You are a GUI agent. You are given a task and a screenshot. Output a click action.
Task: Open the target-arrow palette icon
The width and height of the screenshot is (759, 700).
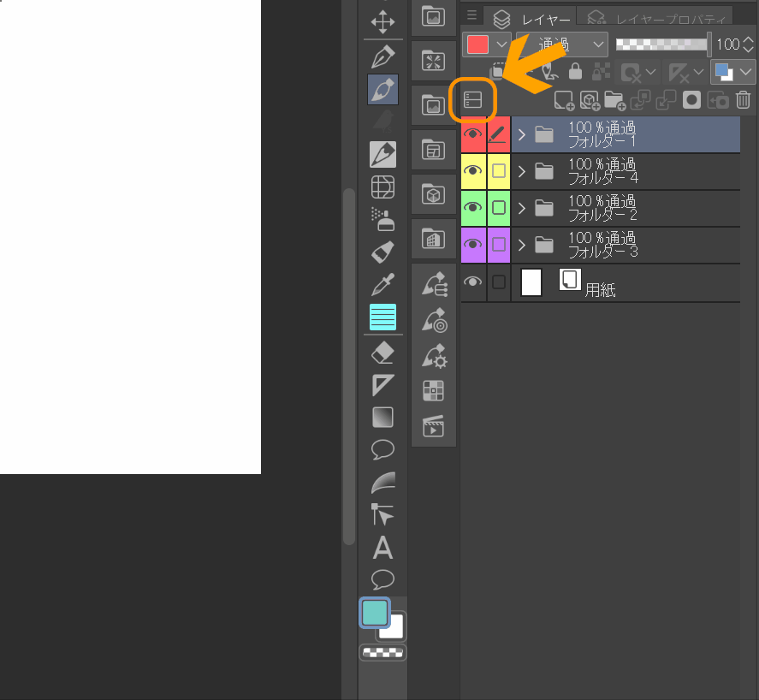434,320
